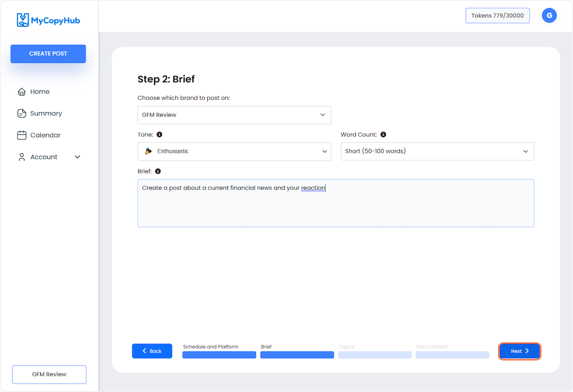Open the G user avatar

[549, 16]
